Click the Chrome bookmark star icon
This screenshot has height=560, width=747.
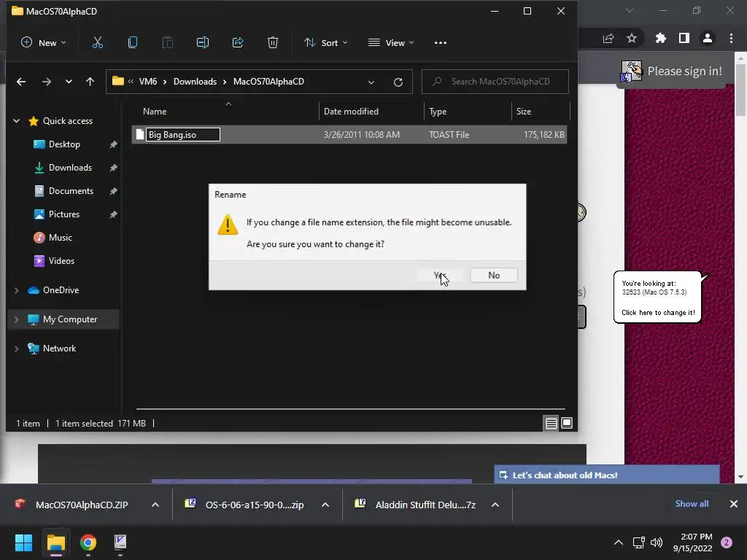632,38
